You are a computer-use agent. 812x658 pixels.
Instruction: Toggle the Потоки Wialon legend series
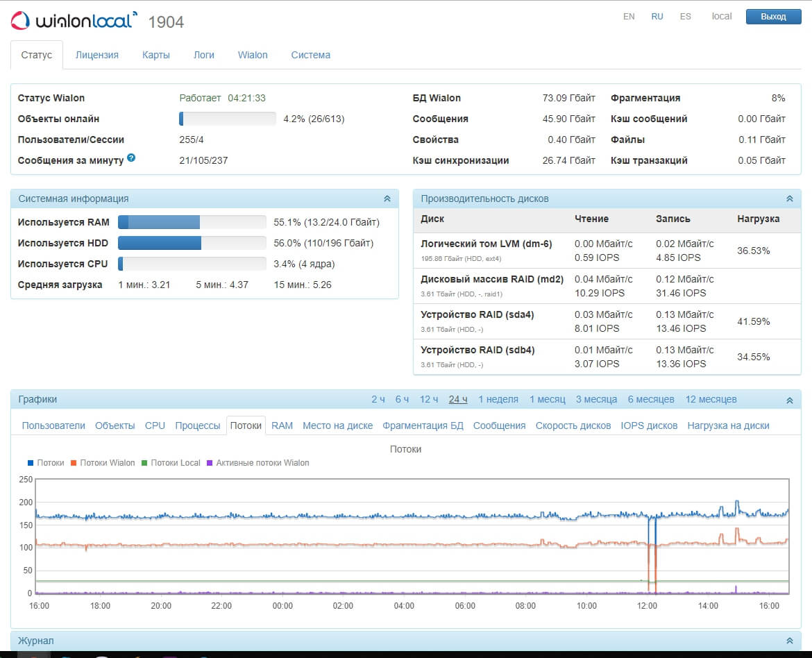click(x=103, y=463)
